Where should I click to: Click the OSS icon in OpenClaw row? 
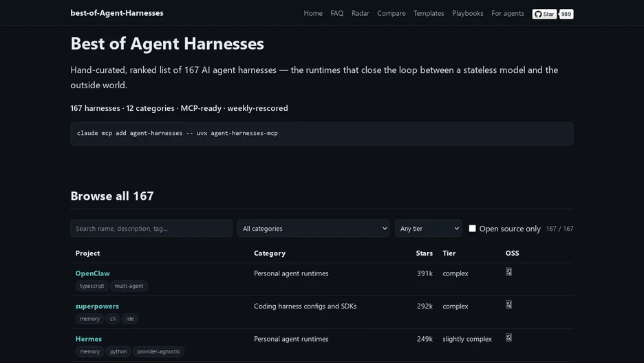[508, 272]
